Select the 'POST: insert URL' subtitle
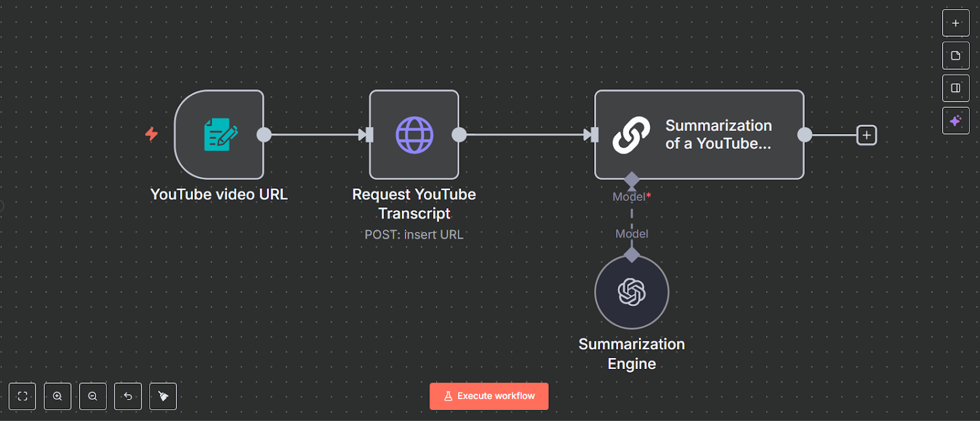The image size is (980, 421). pyautogui.click(x=414, y=235)
